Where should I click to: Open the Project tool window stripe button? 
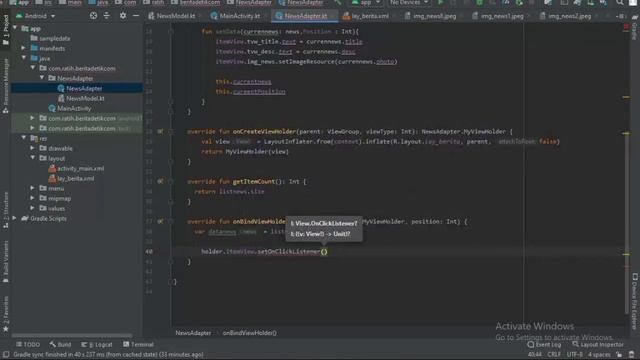[5, 29]
